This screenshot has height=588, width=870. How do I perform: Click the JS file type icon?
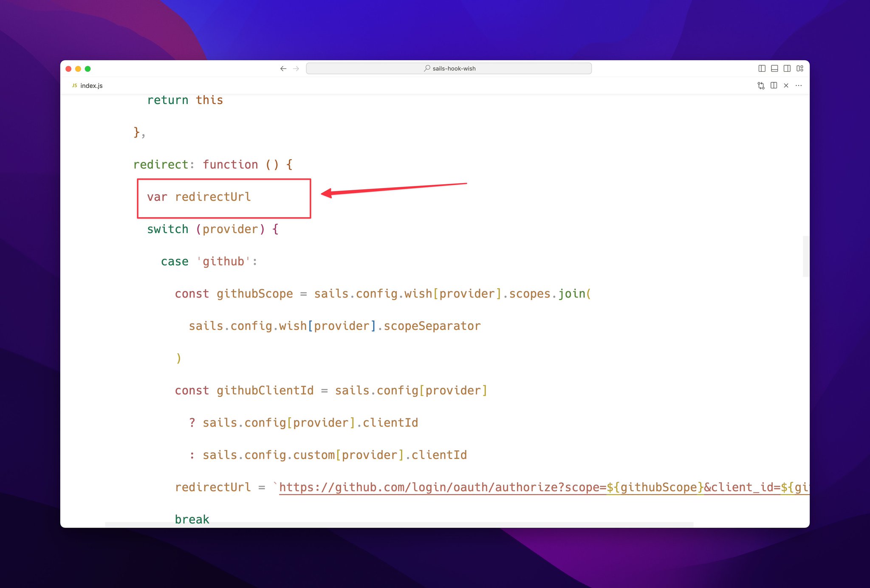point(74,86)
